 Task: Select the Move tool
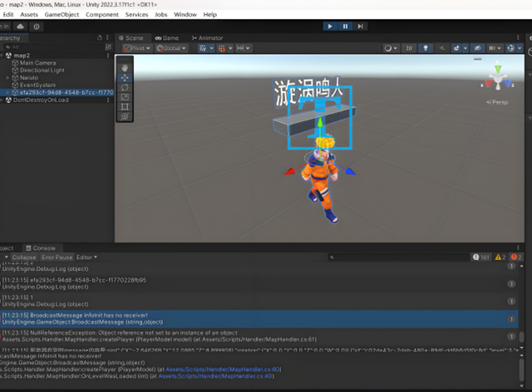pyautogui.click(x=125, y=76)
